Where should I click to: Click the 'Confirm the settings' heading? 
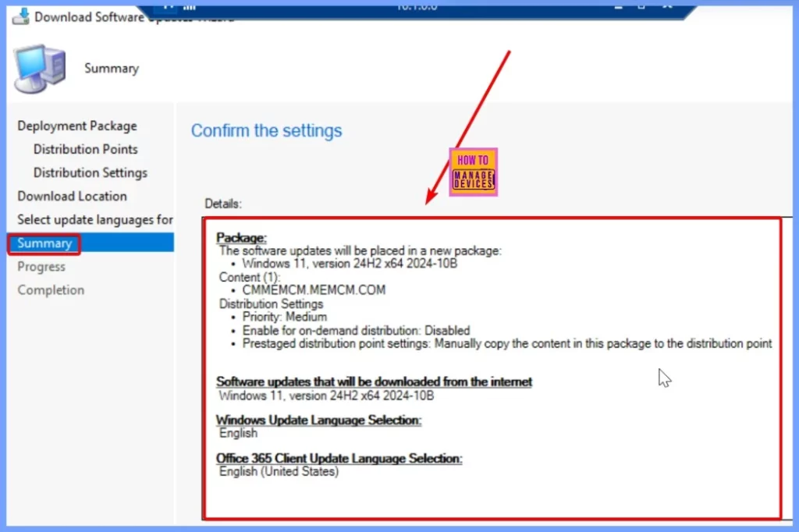(x=267, y=130)
